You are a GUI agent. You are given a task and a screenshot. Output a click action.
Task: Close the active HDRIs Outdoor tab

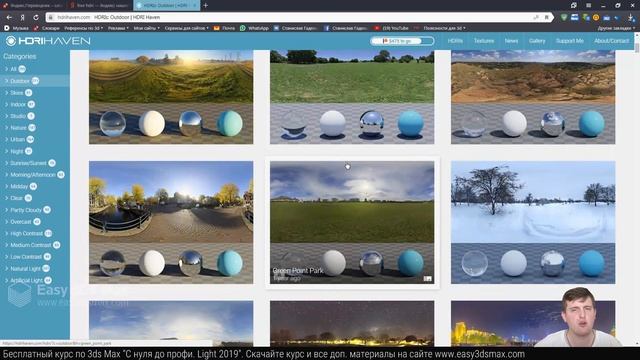(x=195, y=5)
